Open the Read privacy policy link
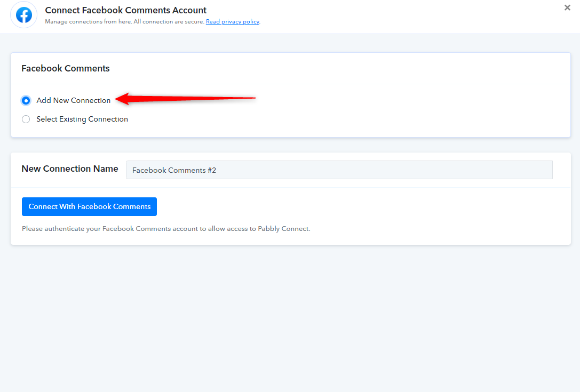580x392 pixels. [232, 21]
